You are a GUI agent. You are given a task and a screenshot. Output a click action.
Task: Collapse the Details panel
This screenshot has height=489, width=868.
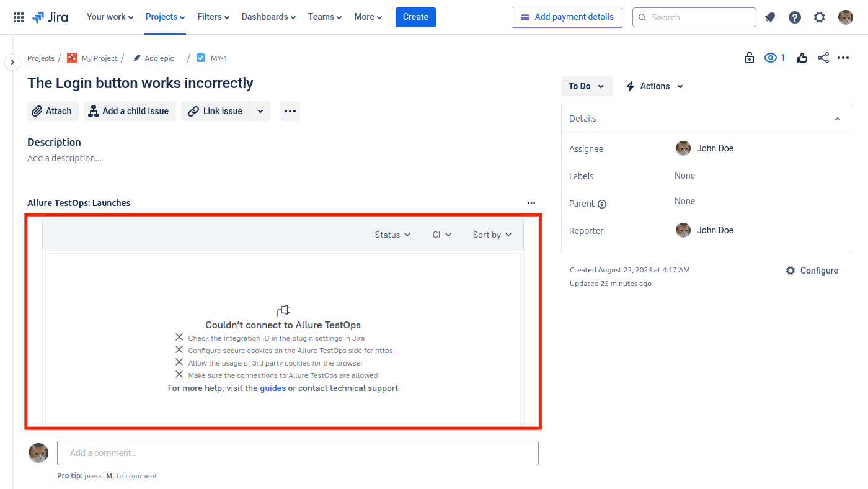(x=838, y=119)
